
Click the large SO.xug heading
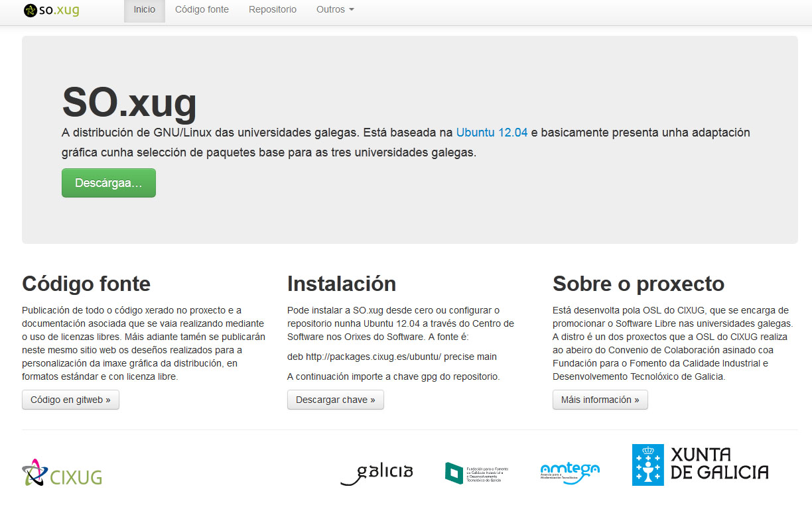[x=129, y=102]
